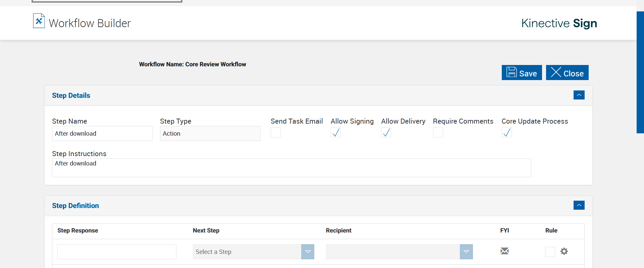Collapse the Step Details section
This screenshot has height=268, width=644.
point(579,95)
